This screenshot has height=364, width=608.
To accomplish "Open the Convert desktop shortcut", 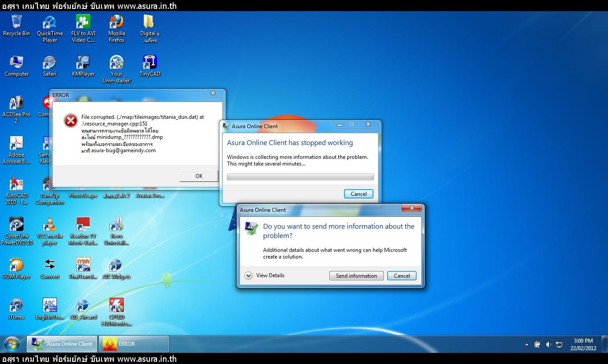I will (x=50, y=268).
